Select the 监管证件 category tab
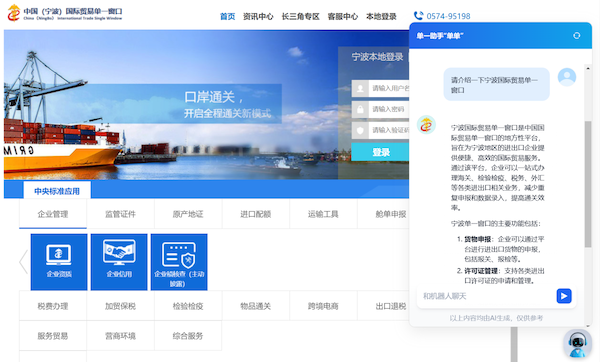The width and height of the screenshot is (600, 362). coord(121,214)
